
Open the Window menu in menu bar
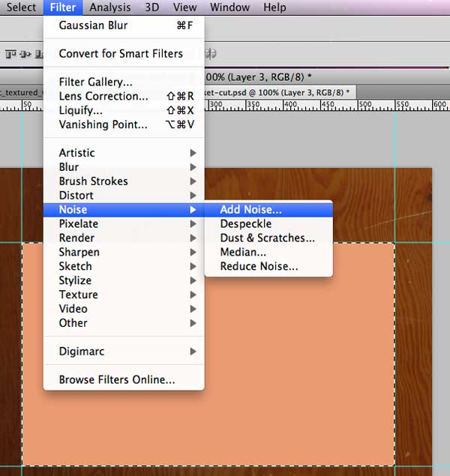(229, 7)
